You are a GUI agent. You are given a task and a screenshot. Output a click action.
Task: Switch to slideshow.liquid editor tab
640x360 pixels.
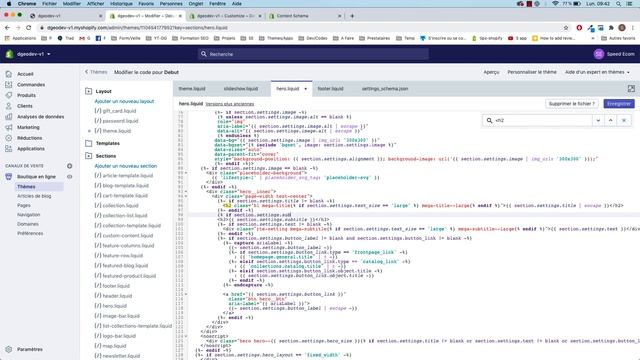coord(241,89)
